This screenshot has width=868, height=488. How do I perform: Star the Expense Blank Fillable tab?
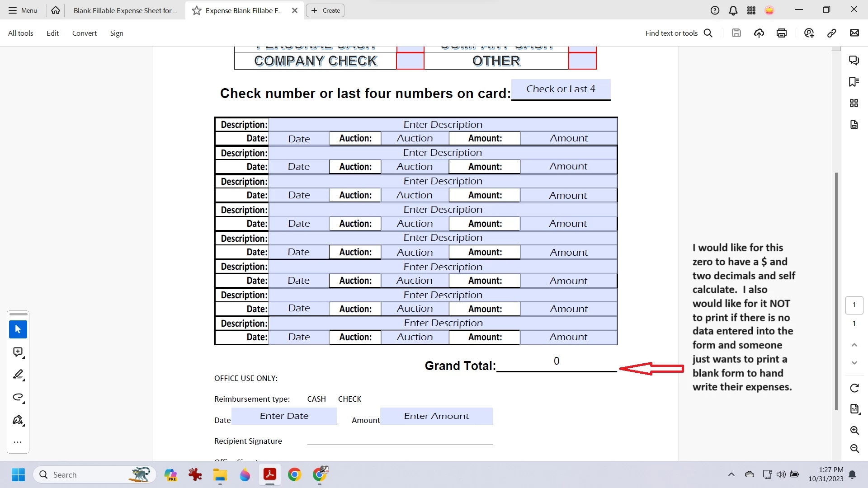[197, 10]
